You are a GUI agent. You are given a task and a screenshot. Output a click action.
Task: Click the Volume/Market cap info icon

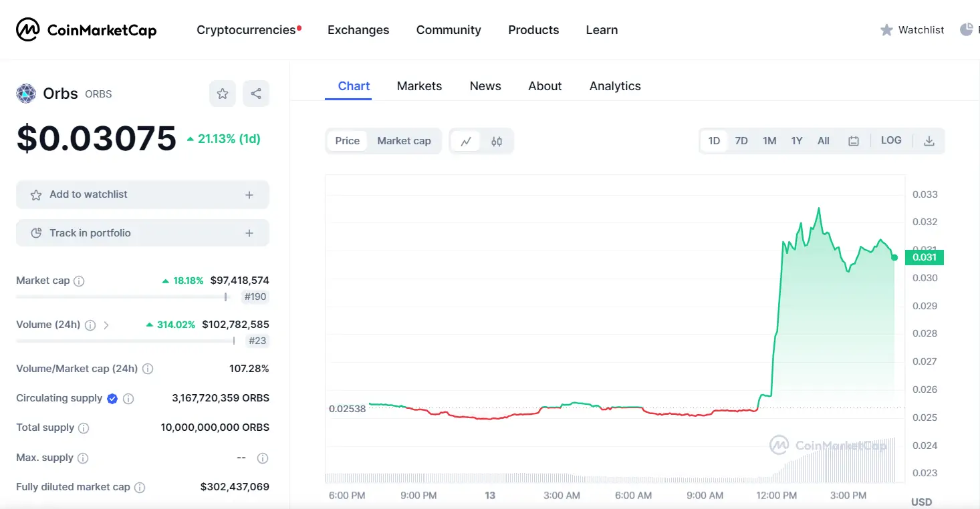tap(148, 369)
